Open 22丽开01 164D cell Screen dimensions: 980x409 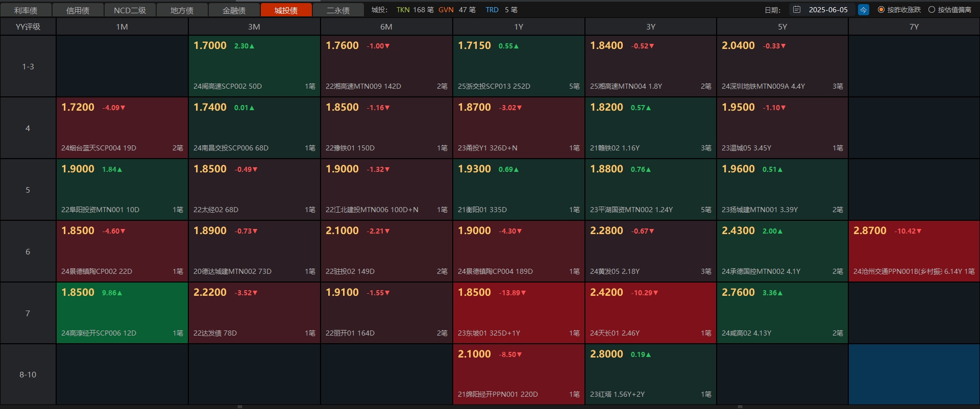pos(386,313)
